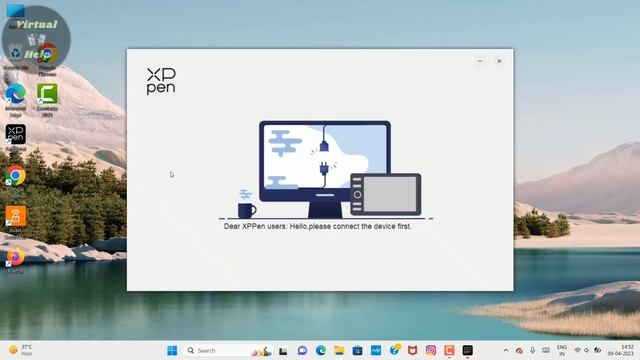This screenshot has width=640, height=360.
Task: Click the taskbar Search box
Action: (227, 350)
